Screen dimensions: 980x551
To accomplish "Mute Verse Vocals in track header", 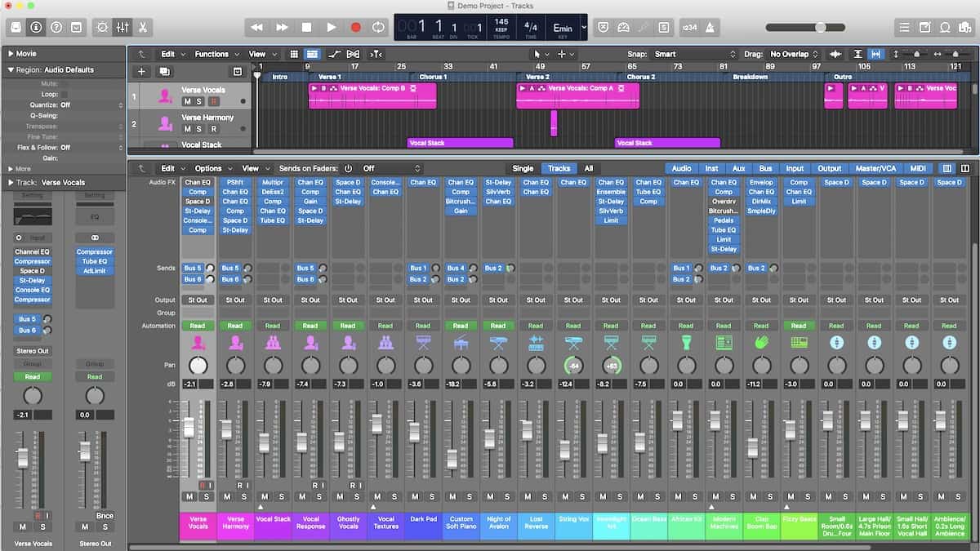I will 188,101.
